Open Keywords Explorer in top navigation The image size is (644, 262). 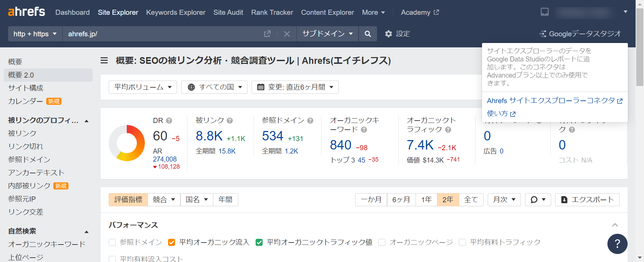pyautogui.click(x=176, y=12)
